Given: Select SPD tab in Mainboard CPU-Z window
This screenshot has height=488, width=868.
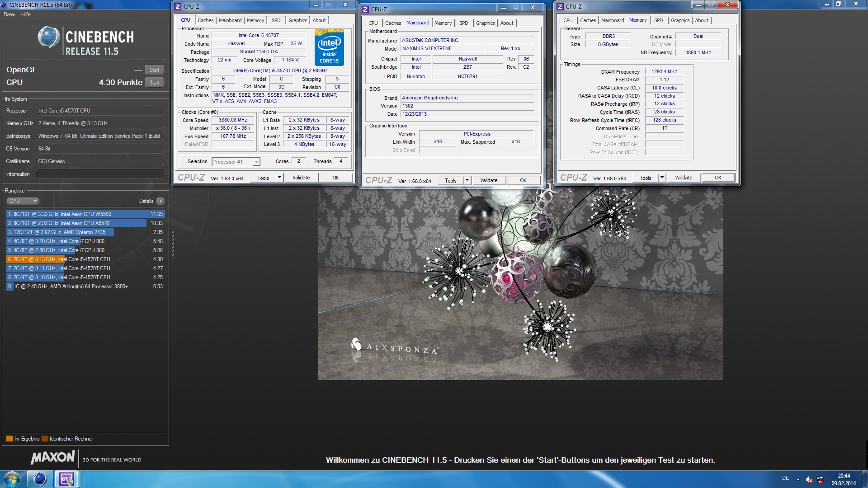Looking at the screenshot, I should point(463,23).
